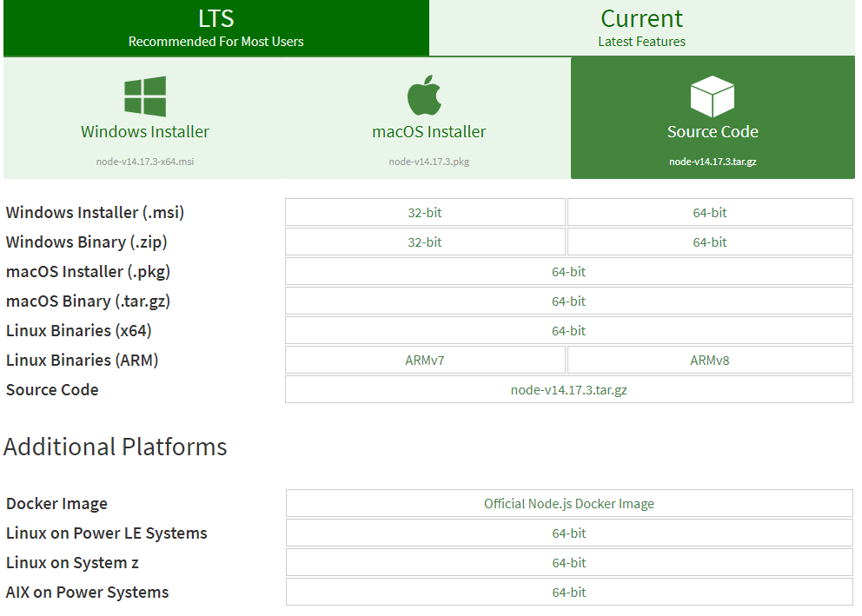Pick ARMv7 Linux Binaries
The width and height of the screenshot is (862, 616).
(425, 361)
